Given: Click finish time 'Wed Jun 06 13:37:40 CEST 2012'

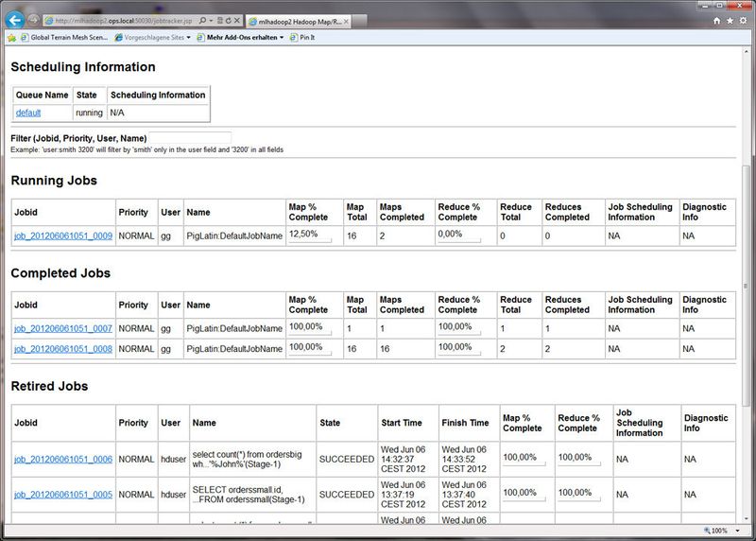Looking at the screenshot, I should point(464,495).
